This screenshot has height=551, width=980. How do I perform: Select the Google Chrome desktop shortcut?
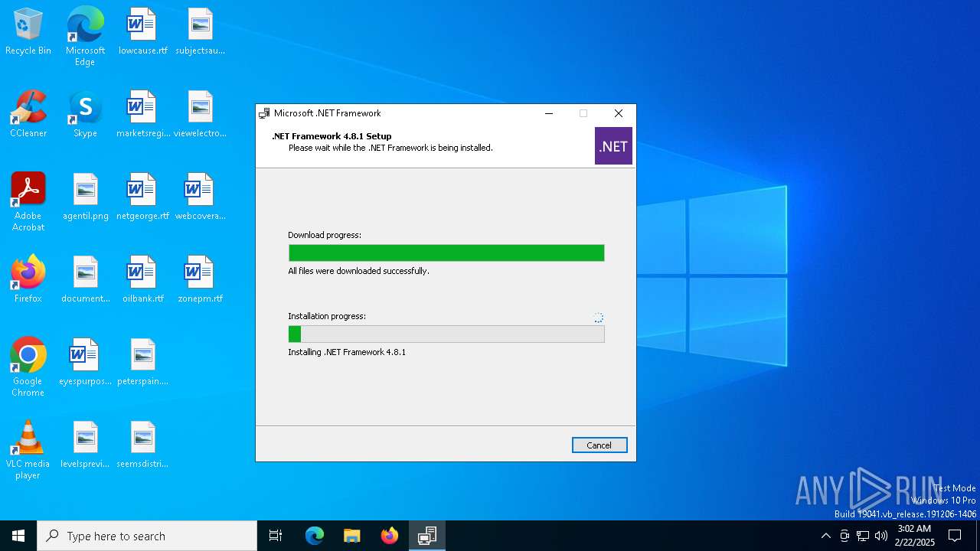coord(28,367)
